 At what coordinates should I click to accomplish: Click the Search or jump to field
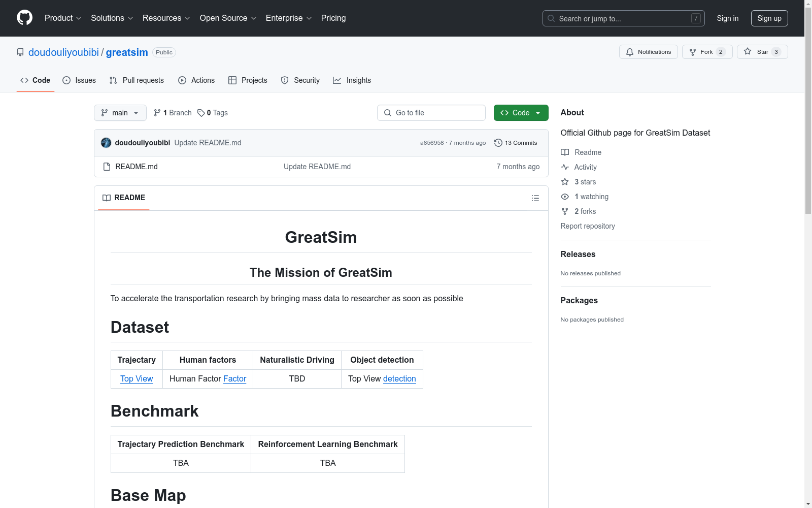coord(624,18)
